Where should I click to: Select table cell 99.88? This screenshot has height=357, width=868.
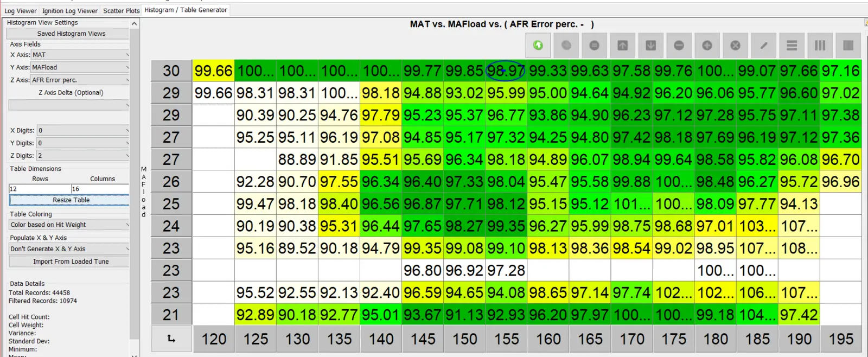point(631,182)
